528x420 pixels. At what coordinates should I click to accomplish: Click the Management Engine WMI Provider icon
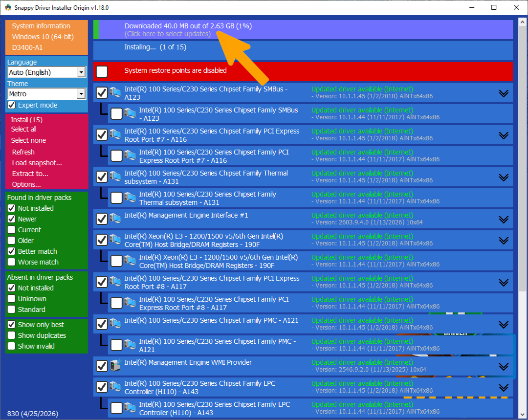pyautogui.click(x=115, y=365)
